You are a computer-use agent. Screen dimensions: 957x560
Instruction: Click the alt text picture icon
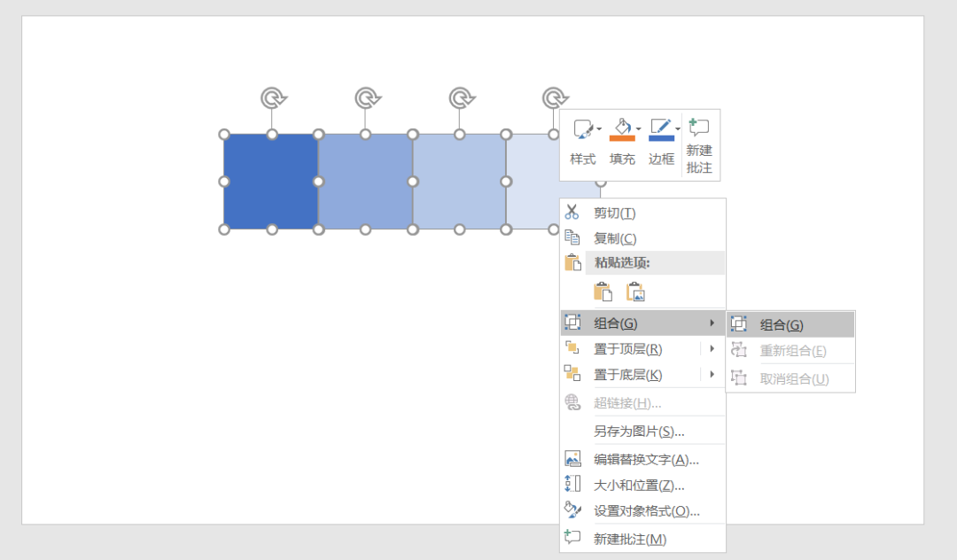572,458
